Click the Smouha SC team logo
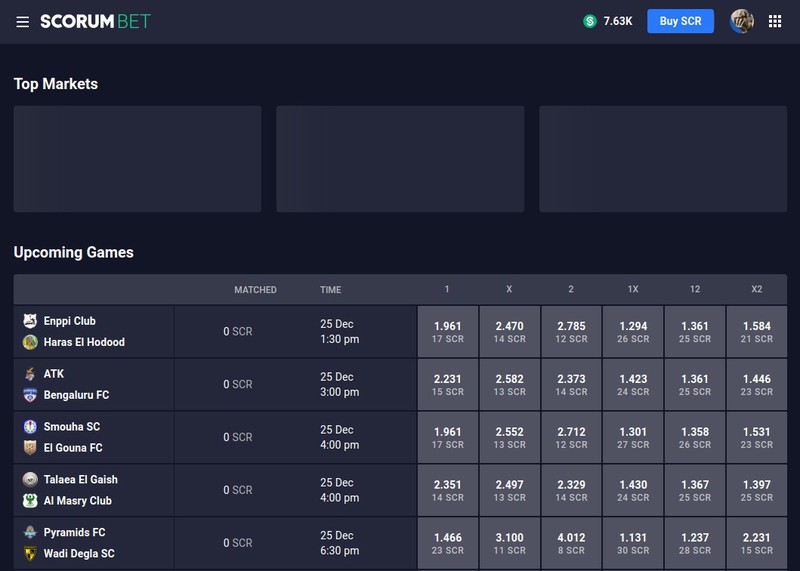Image resolution: width=800 pixels, height=571 pixels. (30, 427)
